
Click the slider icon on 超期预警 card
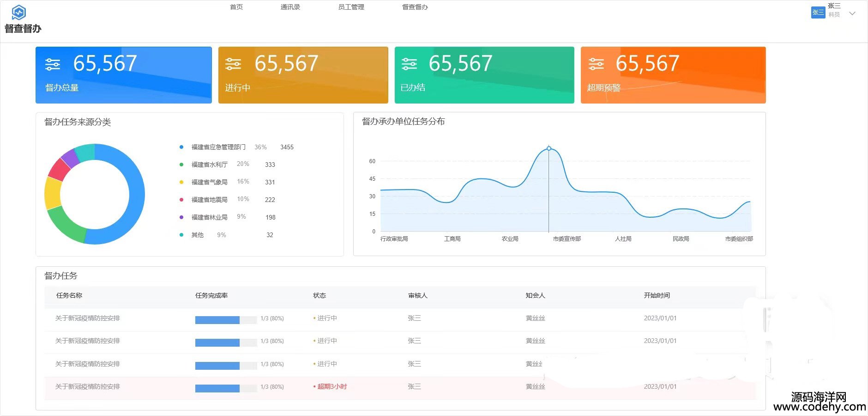[x=596, y=64]
